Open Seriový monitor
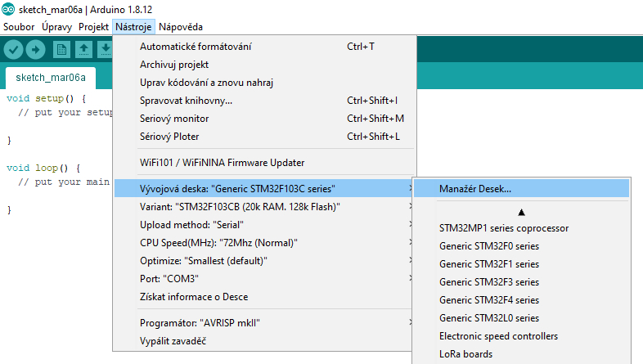This screenshot has height=364, width=643. 264,119
